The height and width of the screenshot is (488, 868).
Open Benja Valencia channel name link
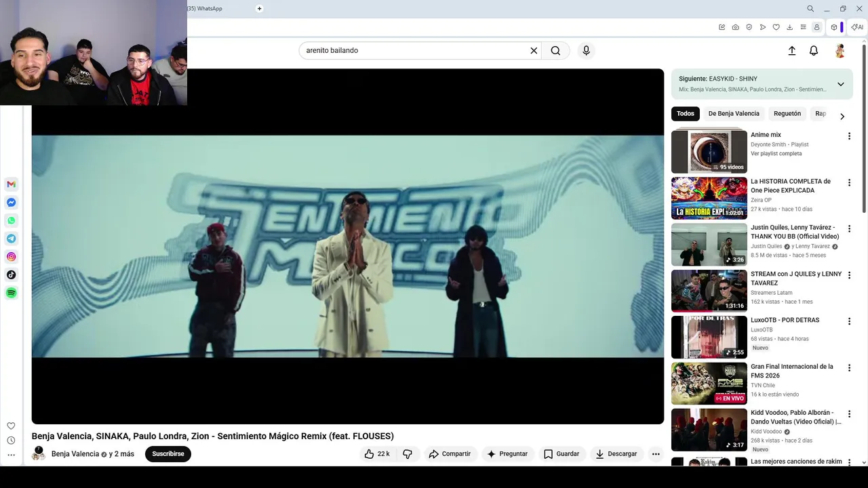(75, 454)
